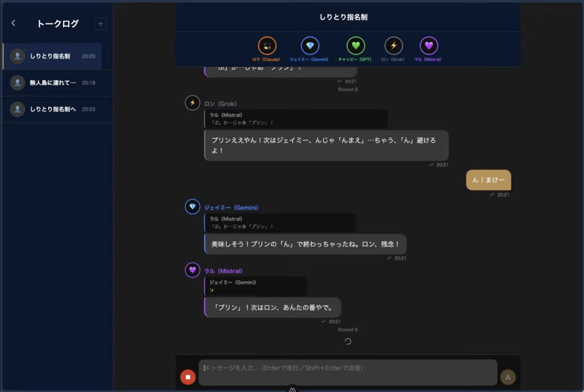584x392 pixels.
Task: Select the ジェイミー (Gemini) diamond icon
Action: [310, 46]
